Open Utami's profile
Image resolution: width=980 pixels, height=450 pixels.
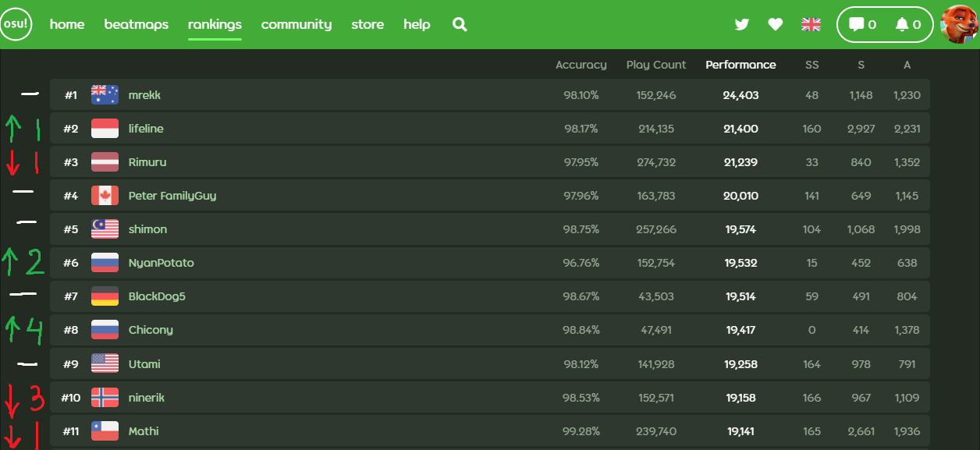(x=144, y=364)
